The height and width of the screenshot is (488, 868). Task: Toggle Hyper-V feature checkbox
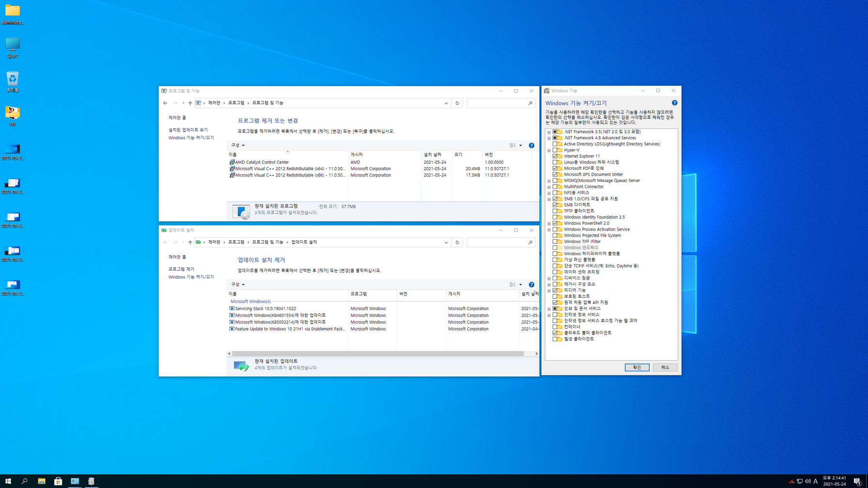555,150
